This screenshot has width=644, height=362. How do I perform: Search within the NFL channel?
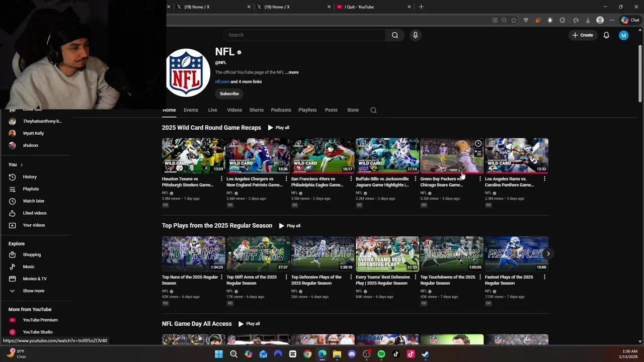coord(373,110)
